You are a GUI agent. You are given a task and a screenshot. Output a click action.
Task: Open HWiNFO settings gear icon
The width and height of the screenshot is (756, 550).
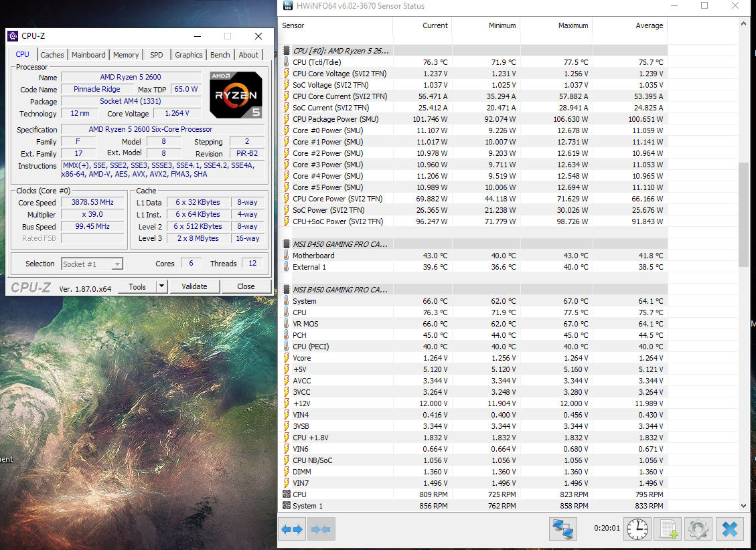coord(698,529)
